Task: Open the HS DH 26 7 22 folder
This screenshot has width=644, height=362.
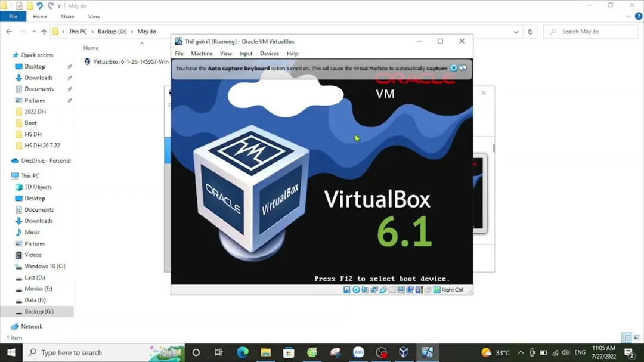Action: 42,146
